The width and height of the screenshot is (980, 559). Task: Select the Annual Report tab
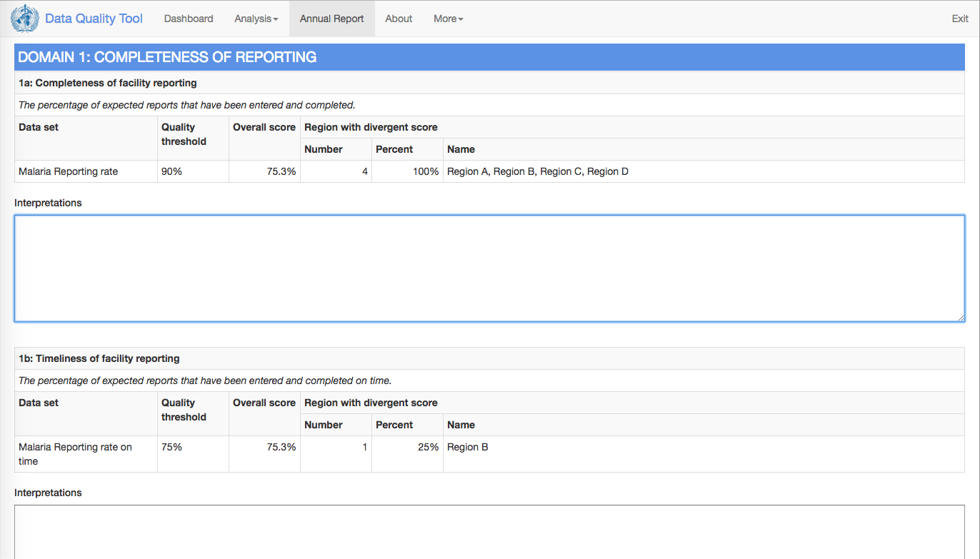[x=331, y=19]
